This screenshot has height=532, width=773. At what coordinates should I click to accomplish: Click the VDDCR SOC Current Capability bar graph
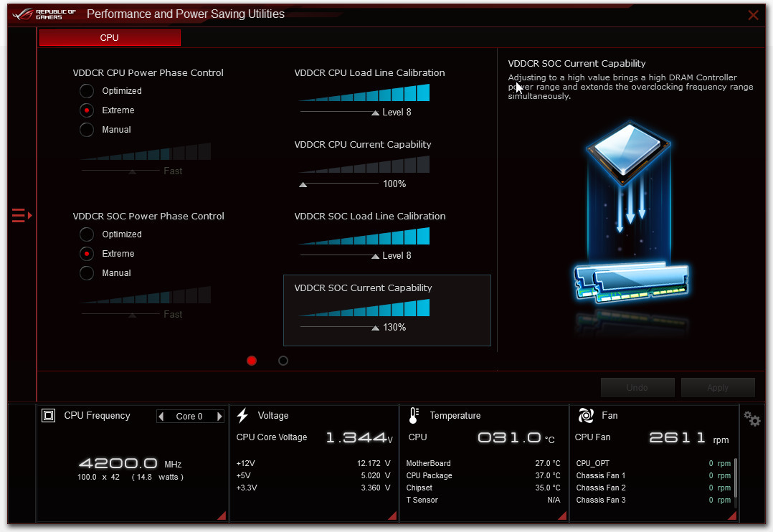point(364,308)
